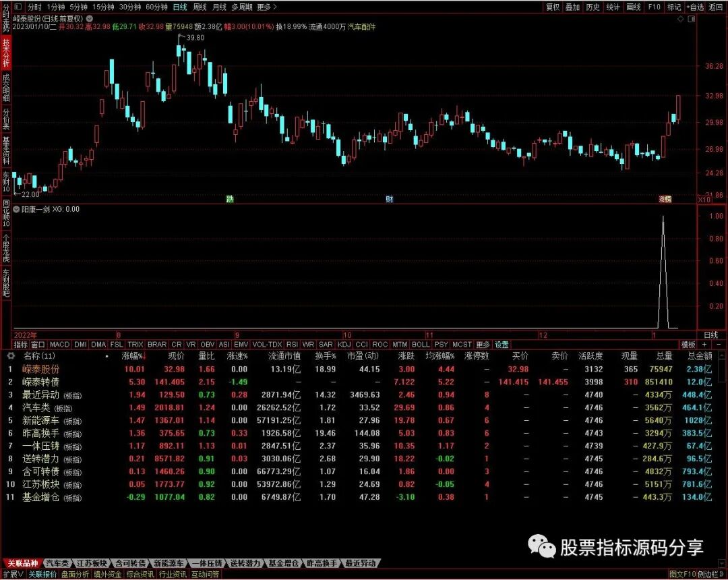Open the 汽车类 bottom tab
The image size is (728, 580).
(57, 563)
